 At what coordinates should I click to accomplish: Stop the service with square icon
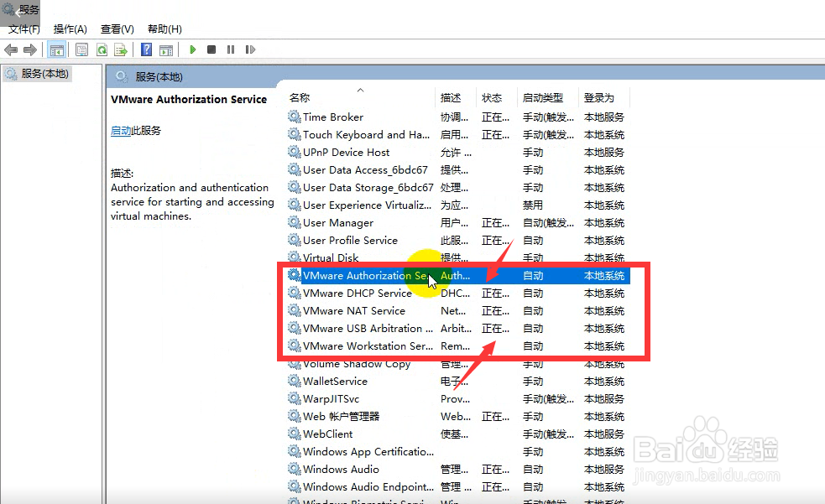click(211, 49)
